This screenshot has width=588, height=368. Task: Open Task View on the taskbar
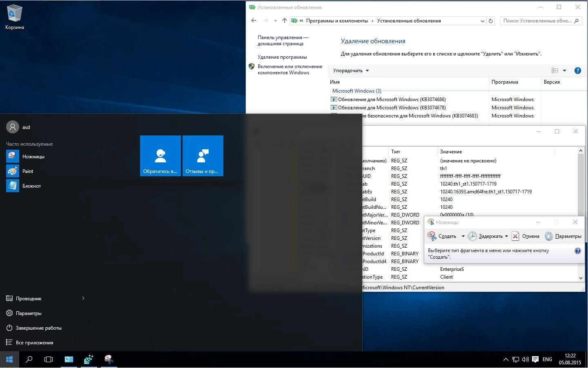pyautogui.click(x=49, y=359)
